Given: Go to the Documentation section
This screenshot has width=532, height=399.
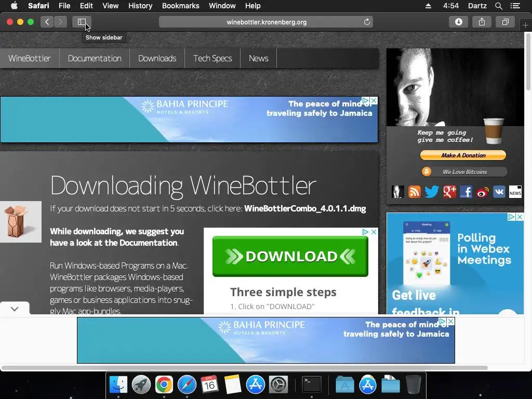Looking at the screenshot, I should pyautogui.click(x=95, y=58).
